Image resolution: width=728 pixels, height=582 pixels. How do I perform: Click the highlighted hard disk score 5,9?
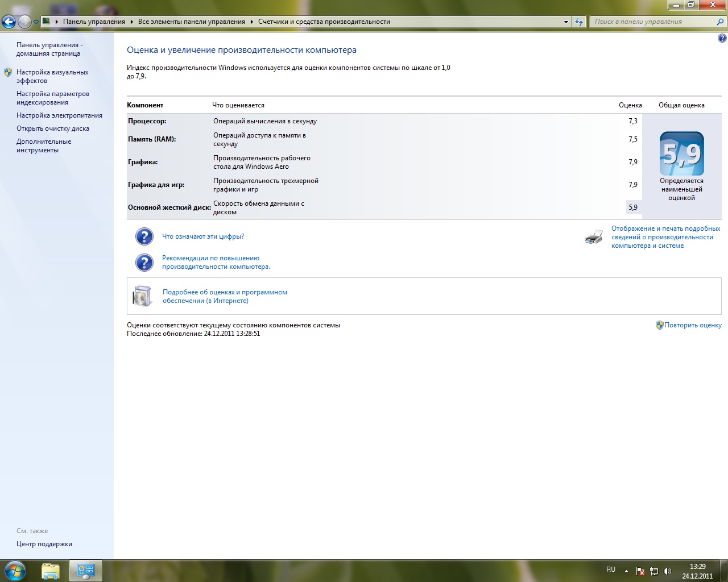[x=633, y=207]
